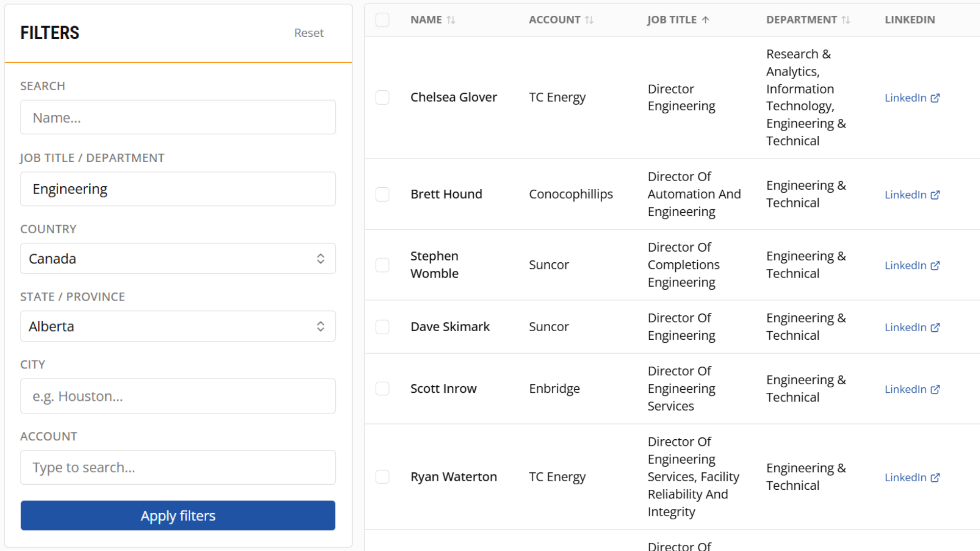Open the external link icon for Dave Skimark
This screenshot has height=551, width=980.
(935, 328)
